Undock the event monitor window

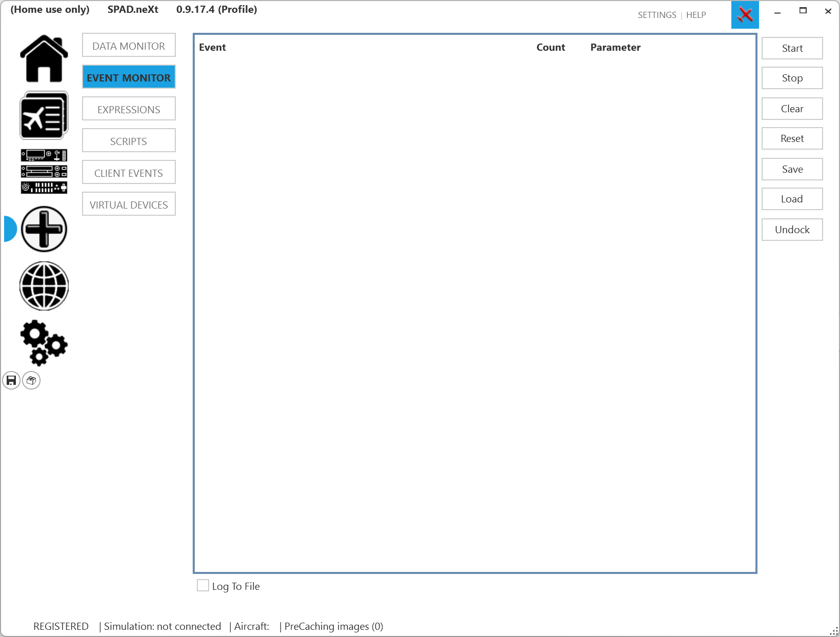[x=792, y=230]
